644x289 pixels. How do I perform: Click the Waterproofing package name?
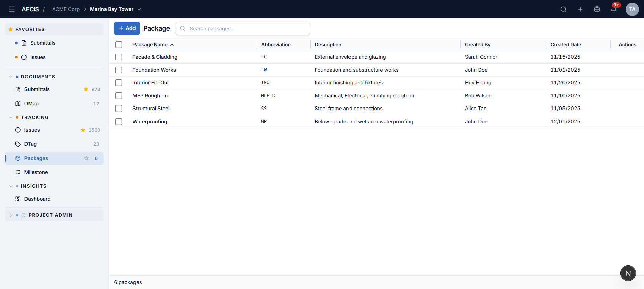pos(150,122)
